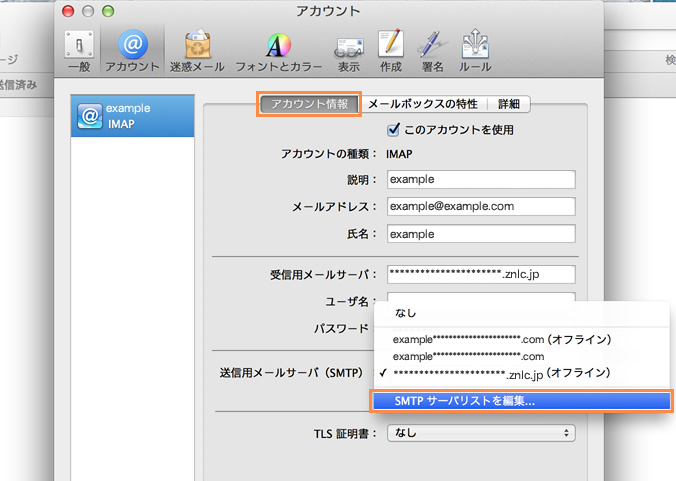
Task: Open the 作成 composing pane
Action: pyautogui.click(x=391, y=51)
